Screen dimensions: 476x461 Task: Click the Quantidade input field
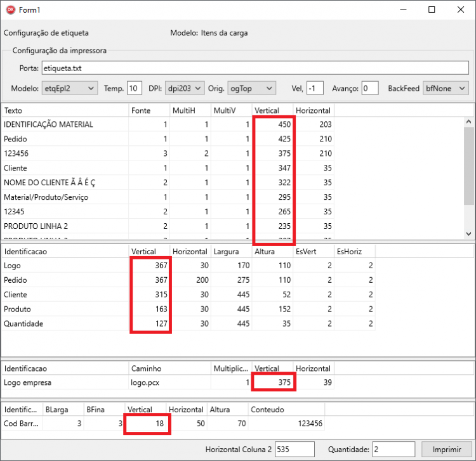pos(393,449)
